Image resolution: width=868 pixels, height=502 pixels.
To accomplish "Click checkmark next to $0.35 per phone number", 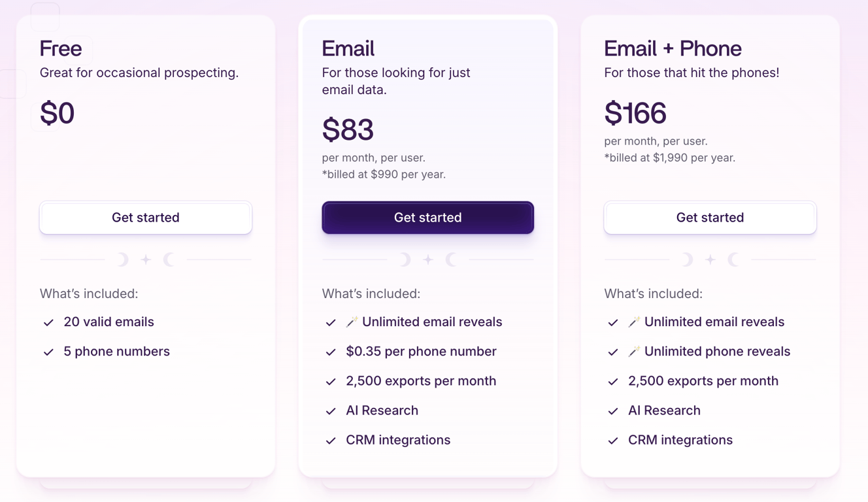I will tap(331, 352).
